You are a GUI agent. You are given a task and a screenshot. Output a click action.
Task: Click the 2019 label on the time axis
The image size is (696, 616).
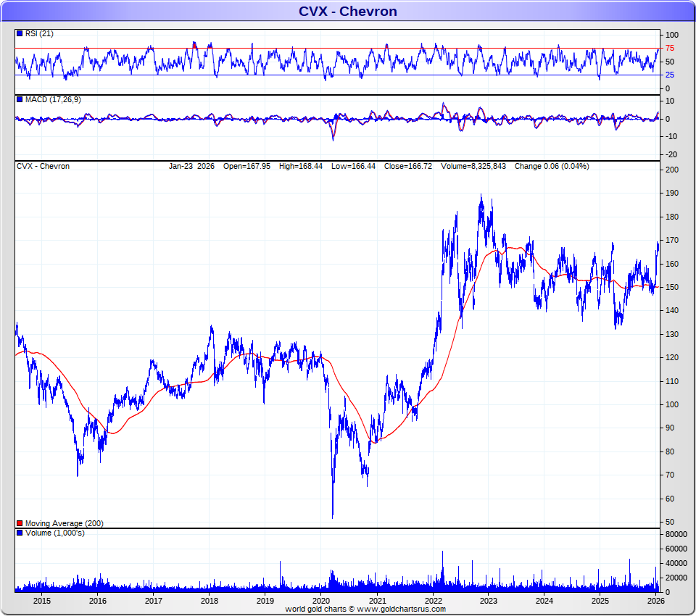point(265,601)
